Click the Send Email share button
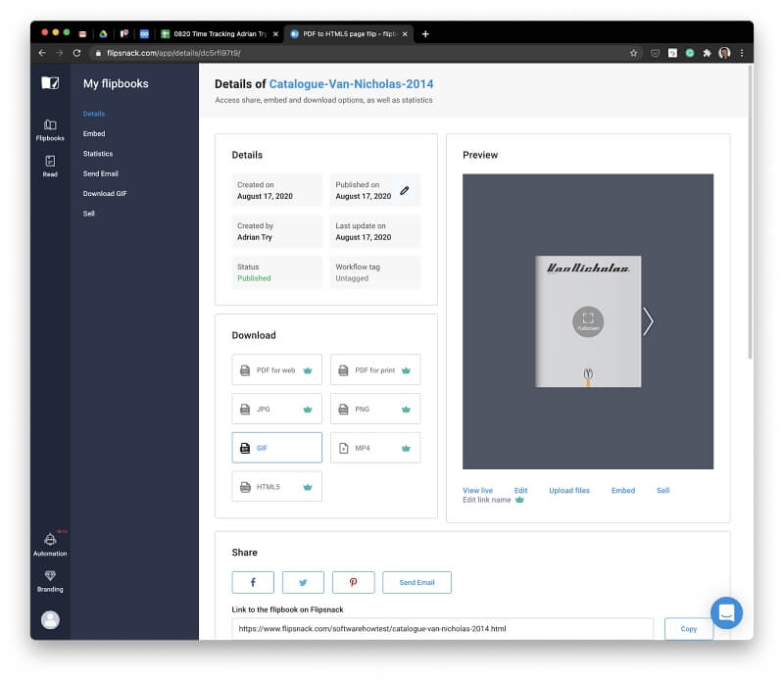This screenshot has height=680, width=784. coord(416,582)
